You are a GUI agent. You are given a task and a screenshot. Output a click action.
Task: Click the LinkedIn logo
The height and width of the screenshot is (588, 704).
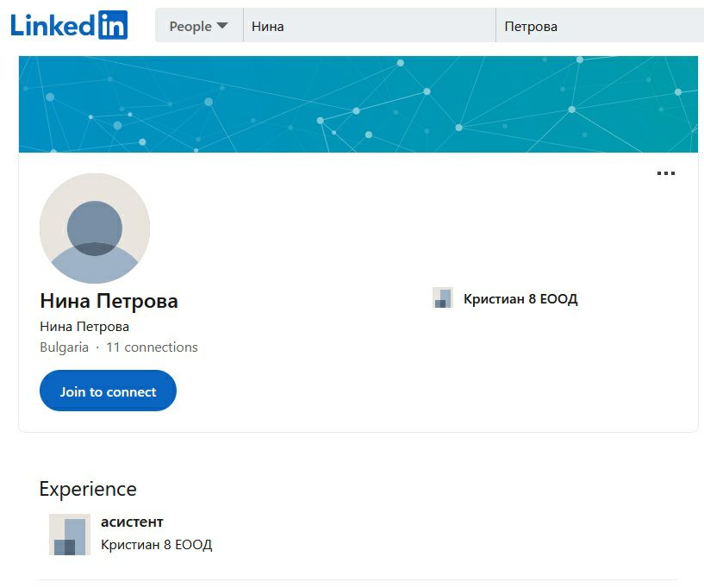coord(69,25)
